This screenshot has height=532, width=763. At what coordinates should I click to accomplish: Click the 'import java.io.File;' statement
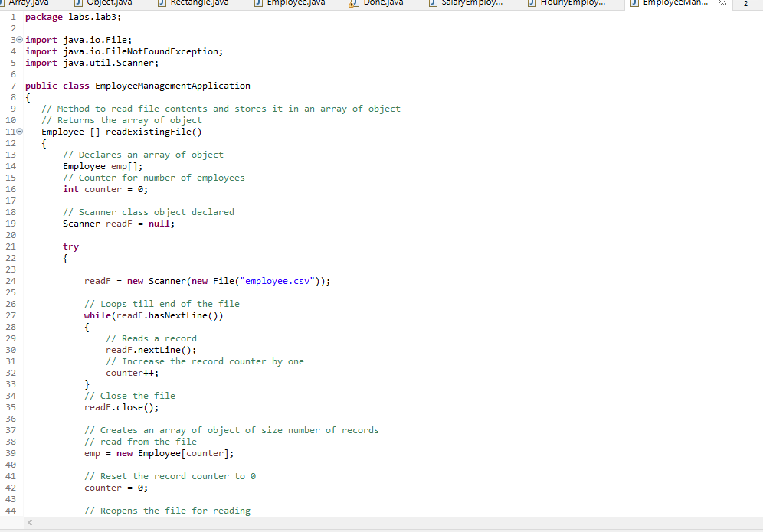78,40
